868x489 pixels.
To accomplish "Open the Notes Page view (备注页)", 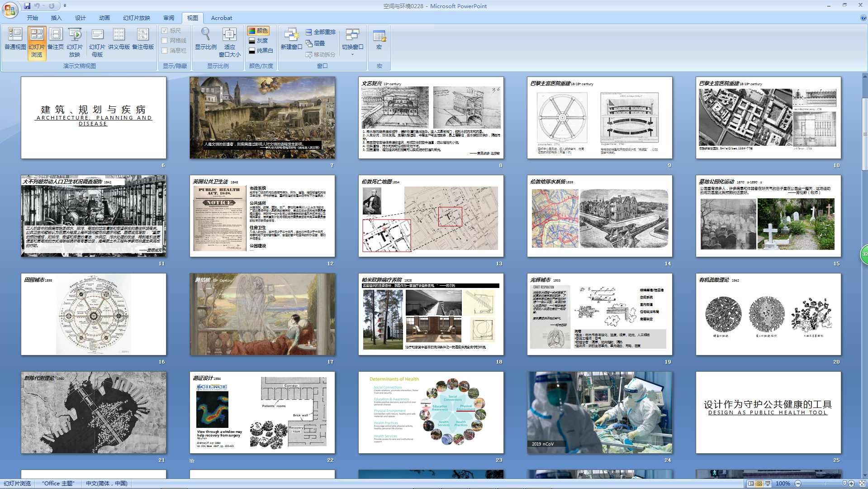I will [56, 39].
